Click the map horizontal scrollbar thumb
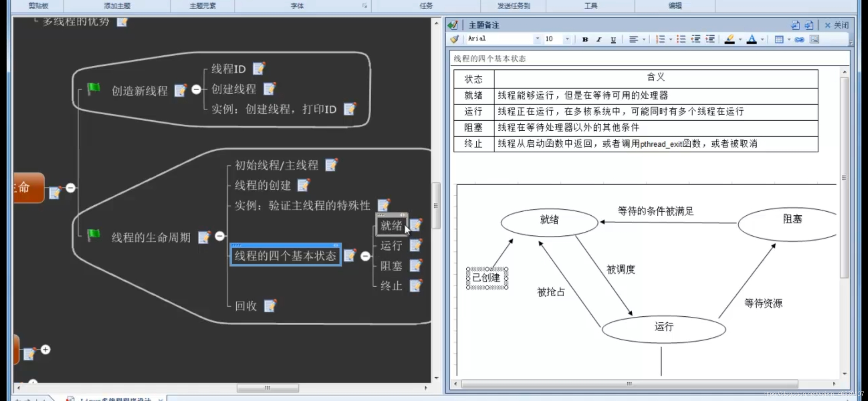Viewport: 868px width, 401px height. click(x=267, y=388)
